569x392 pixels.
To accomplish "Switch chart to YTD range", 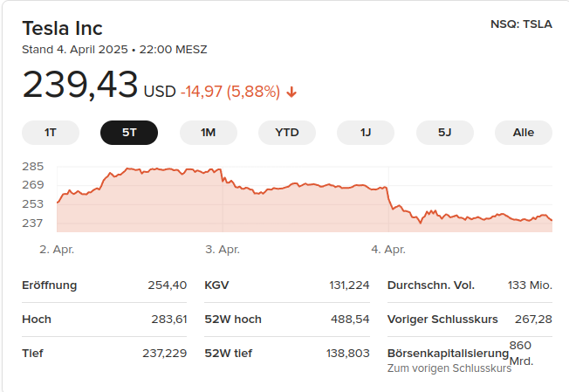I will pyautogui.click(x=287, y=133).
